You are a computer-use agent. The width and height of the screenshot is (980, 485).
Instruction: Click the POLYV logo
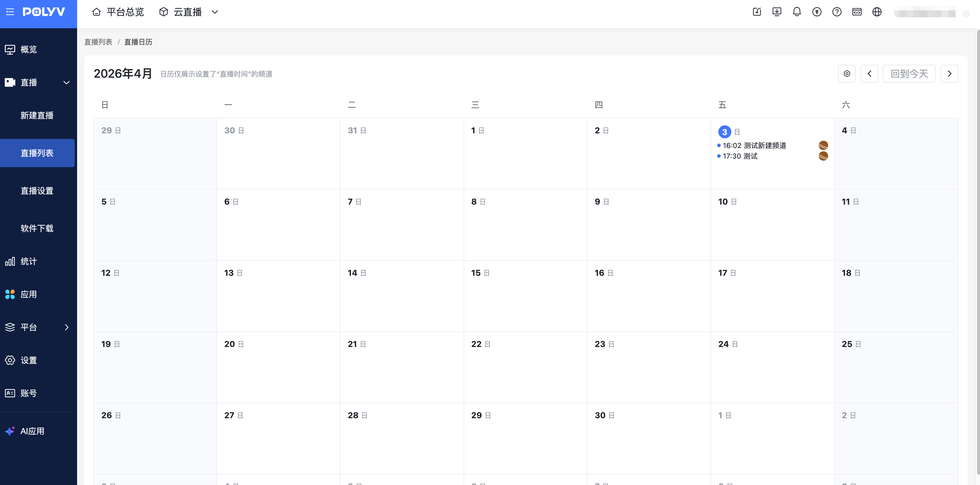click(x=44, y=12)
